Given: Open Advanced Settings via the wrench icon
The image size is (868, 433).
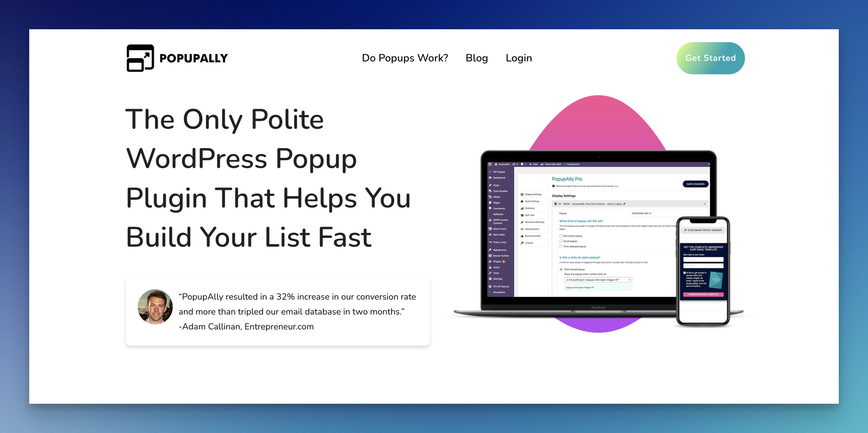Looking at the screenshot, I should coord(522,222).
